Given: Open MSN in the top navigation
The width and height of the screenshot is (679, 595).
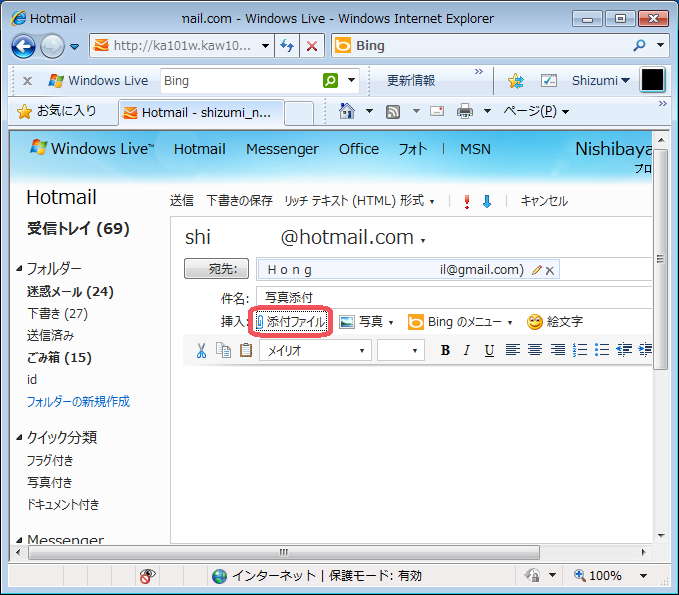Looking at the screenshot, I should click(475, 149).
